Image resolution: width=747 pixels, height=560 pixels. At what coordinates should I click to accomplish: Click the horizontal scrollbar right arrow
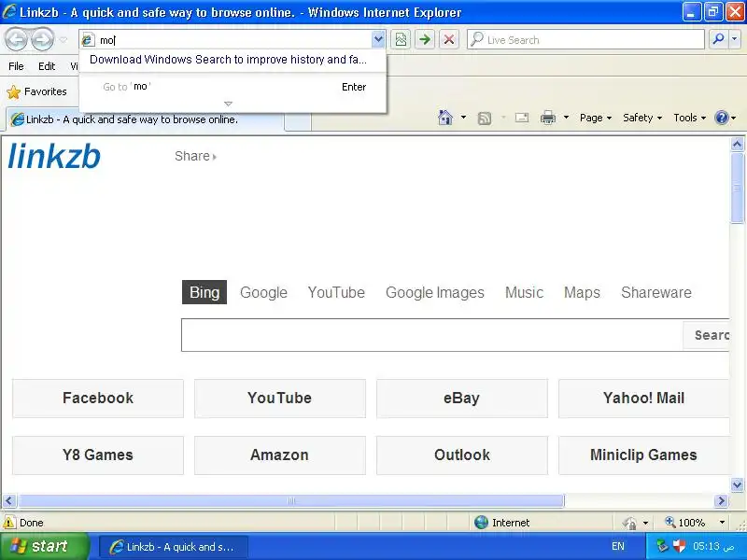tap(721, 501)
